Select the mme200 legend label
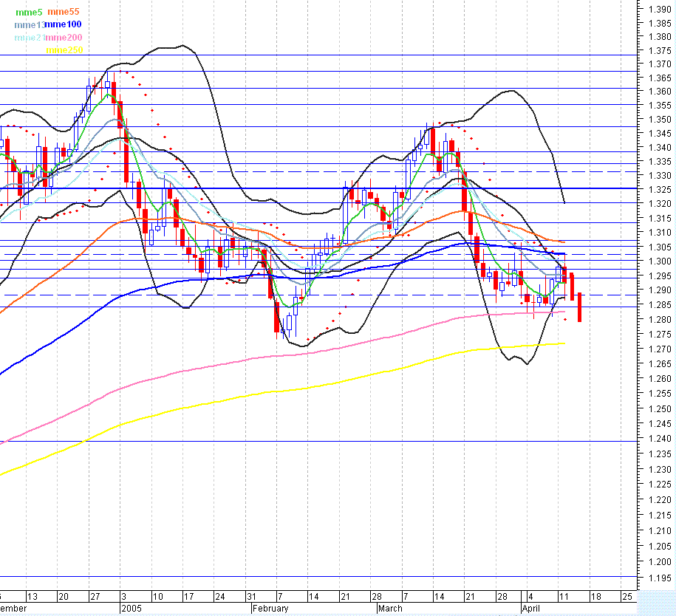The width and height of the screenshot is (676, 616). (x=63, y=38)
